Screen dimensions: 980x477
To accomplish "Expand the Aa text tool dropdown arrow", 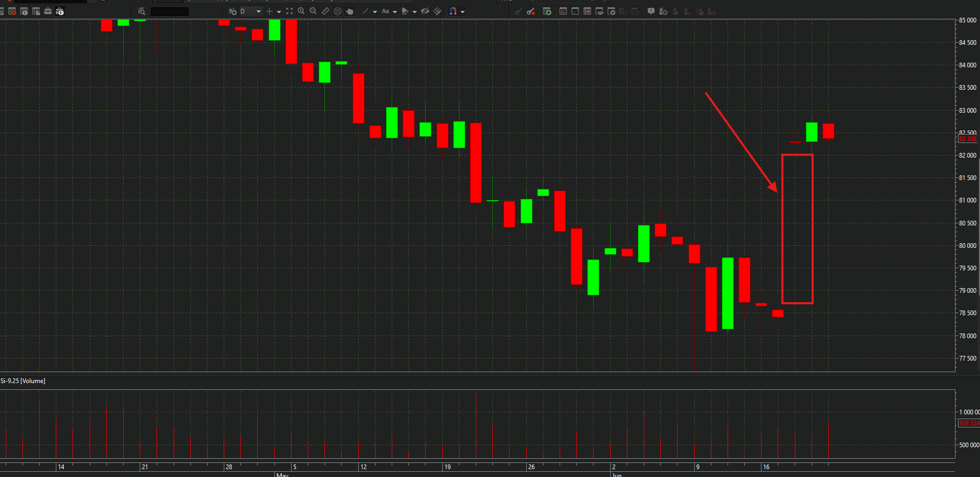I will 395,11.
